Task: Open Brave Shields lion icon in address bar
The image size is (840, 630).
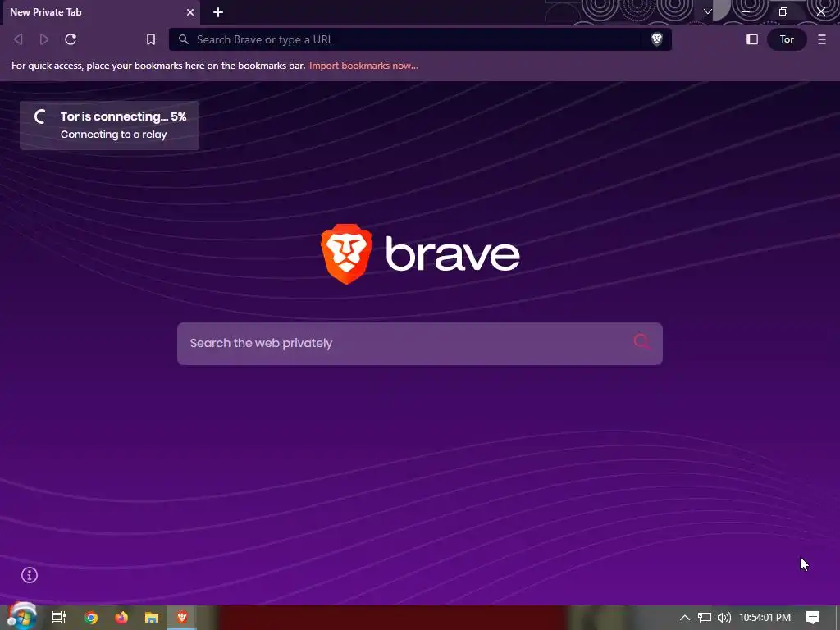Action: (657, 39)
